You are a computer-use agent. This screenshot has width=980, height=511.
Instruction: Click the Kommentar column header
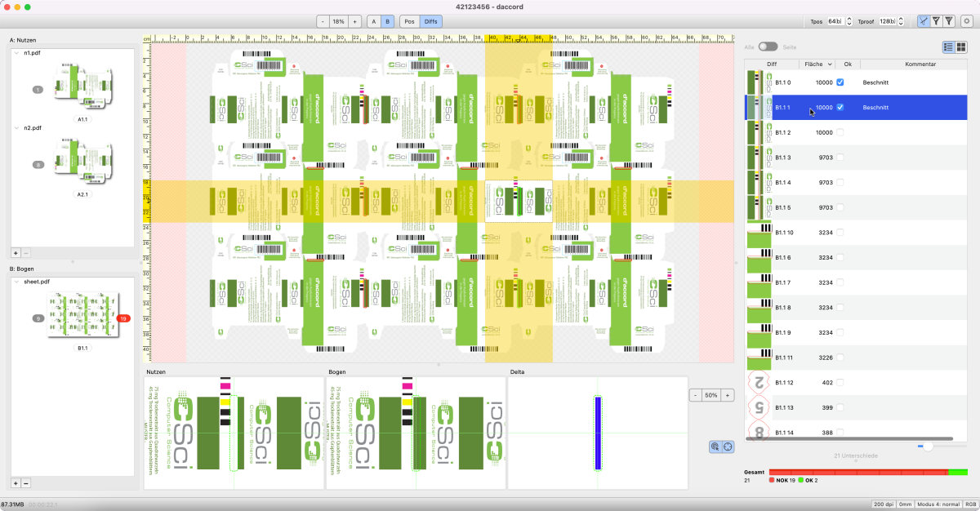click(x=920, y=64)
